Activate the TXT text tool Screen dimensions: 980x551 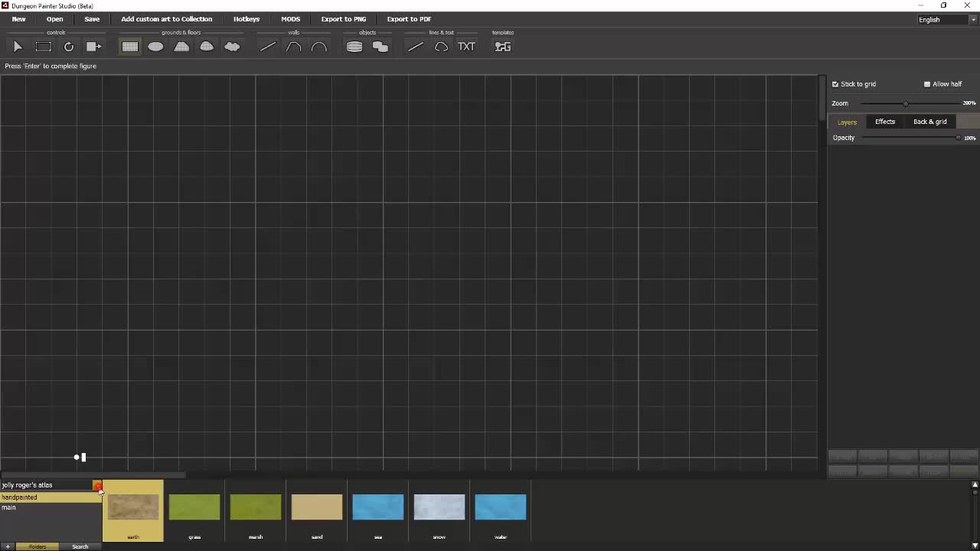click(x=466, y=47)
